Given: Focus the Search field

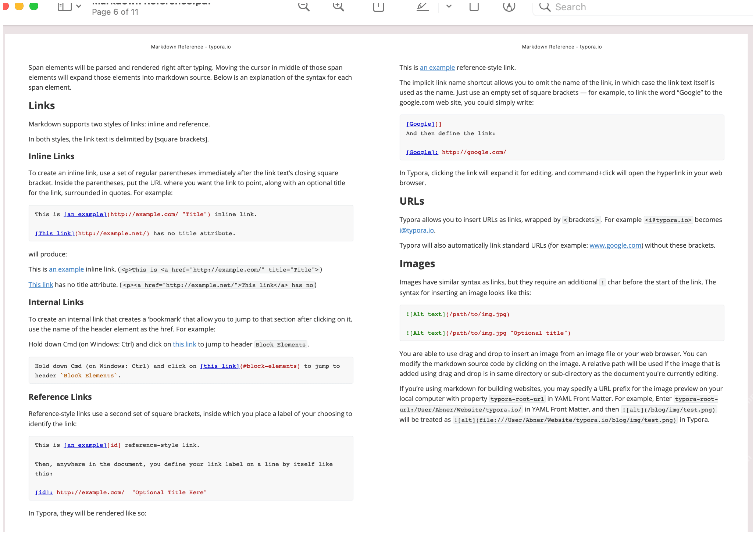Looking at the screenshot, I should point(644,7).
